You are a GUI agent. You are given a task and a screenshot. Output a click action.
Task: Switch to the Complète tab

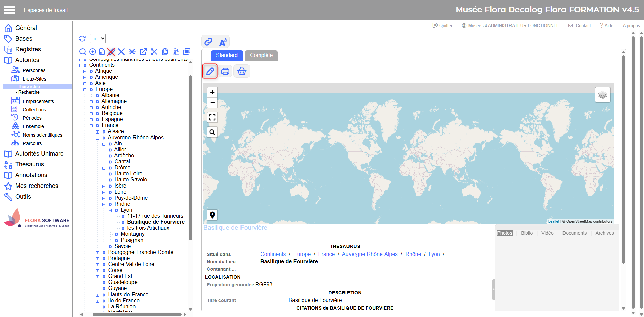coord(261,55)
